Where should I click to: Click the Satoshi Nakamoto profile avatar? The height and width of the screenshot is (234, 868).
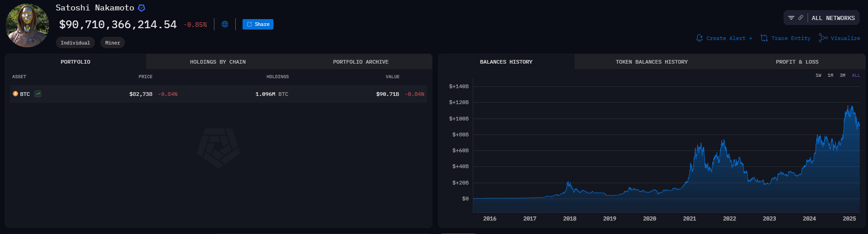pyautogui.click(x=27, y=25)
